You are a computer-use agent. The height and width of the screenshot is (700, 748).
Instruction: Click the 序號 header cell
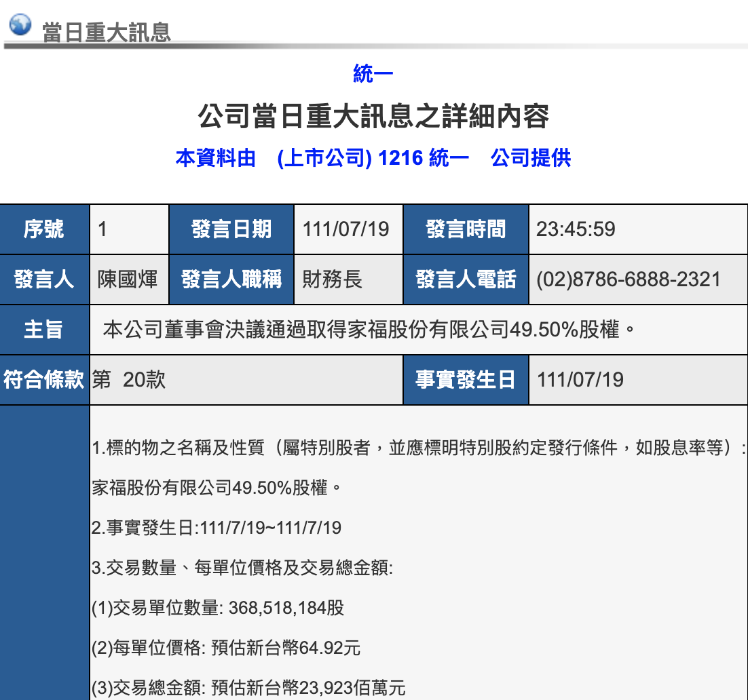pyautogui.click(x=44, y=229)
